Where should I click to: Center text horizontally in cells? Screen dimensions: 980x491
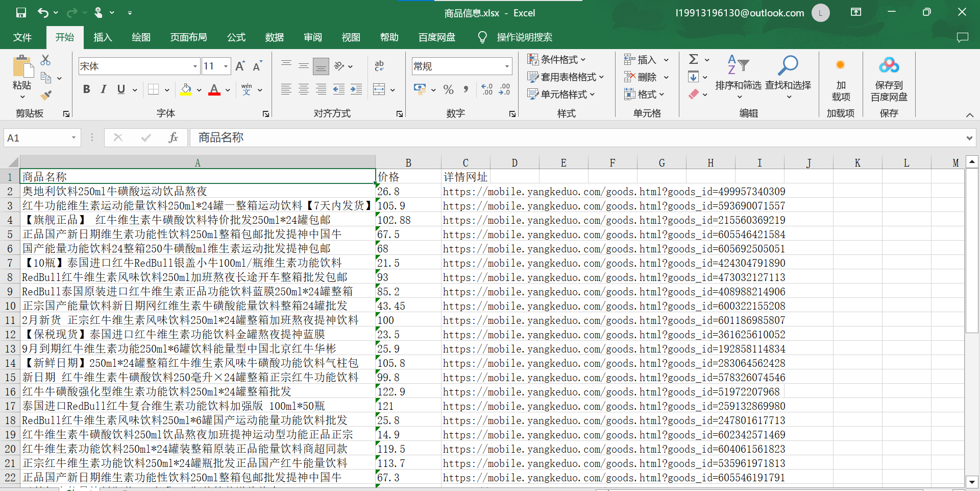coord(304,89)
